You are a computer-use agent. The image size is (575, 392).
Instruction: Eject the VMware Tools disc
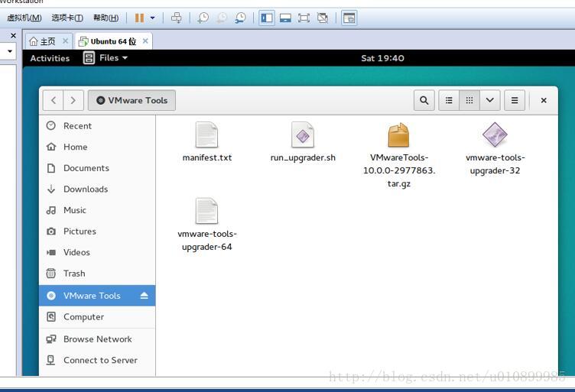[144, 295]
